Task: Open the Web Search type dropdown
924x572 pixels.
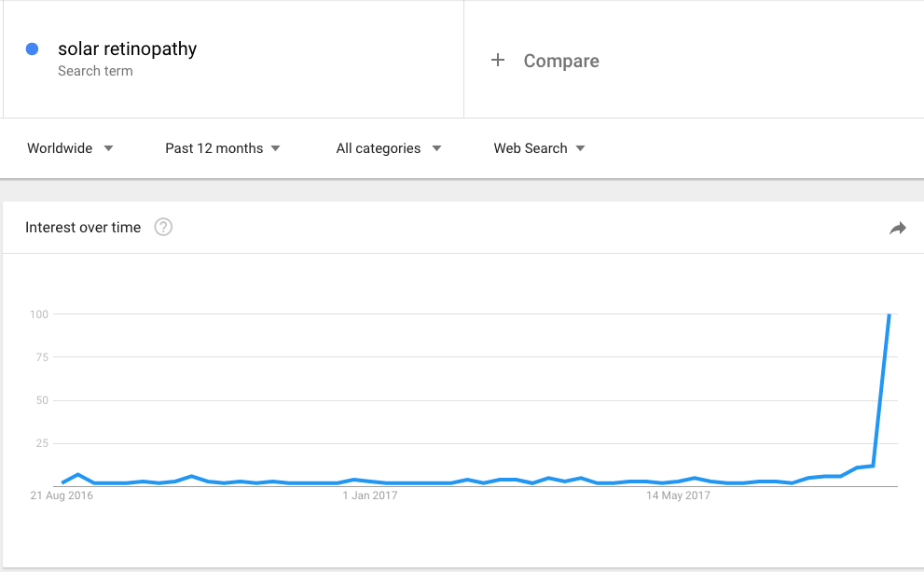Action: coord(539,148)
